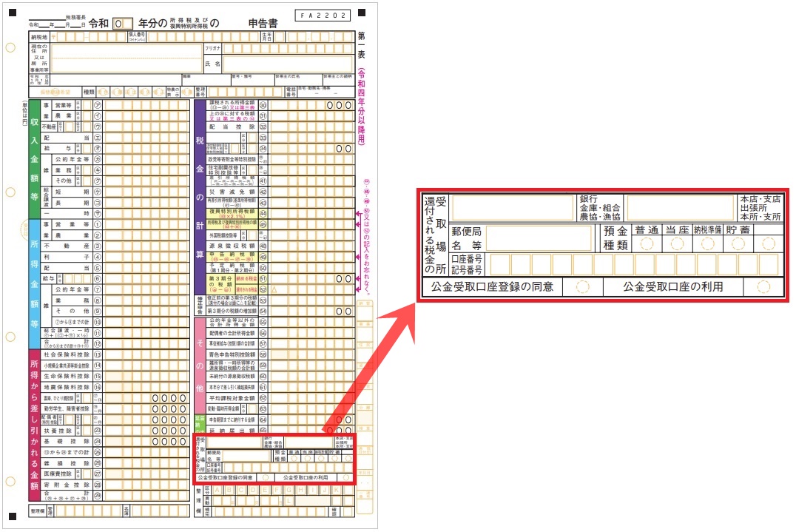Screen dimensions: 796x532
Task: Click the 社会保険料控除 row label
Action: (66, 355)
